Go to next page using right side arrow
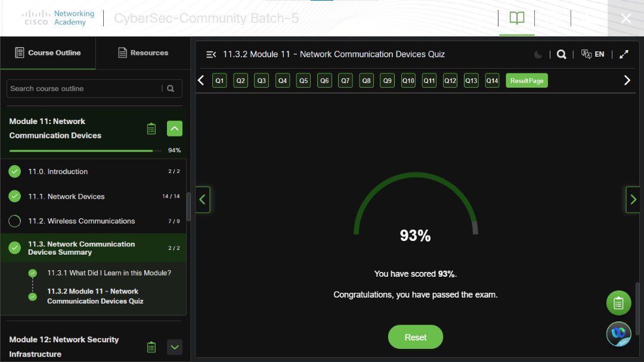Image resolution: width=644 pixels, height=362 pixels. tap(633, 200)
